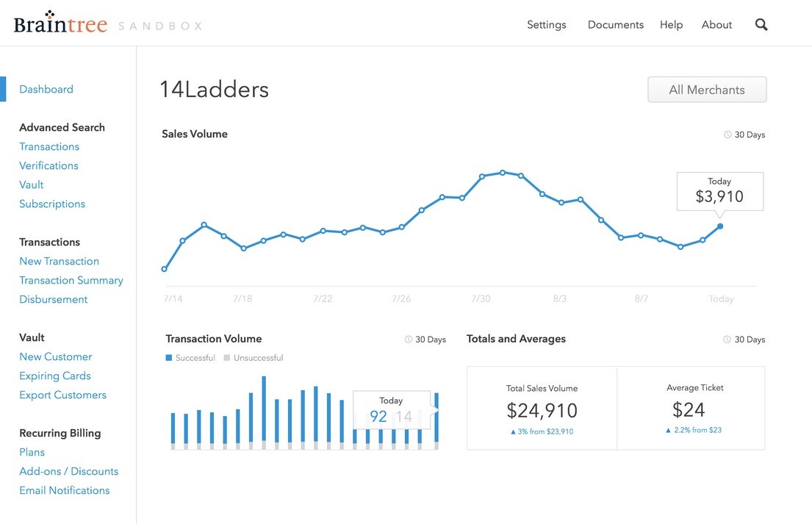
Task: Click the 7/30 date label on the chart axis
Action: tap(481, 299)
